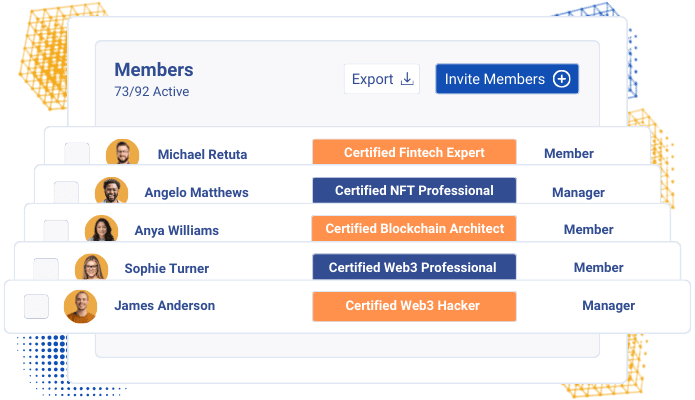This screenshot has height=400, width=695.
Task: Open James Anderson's name link
Action: coord(164,306)
